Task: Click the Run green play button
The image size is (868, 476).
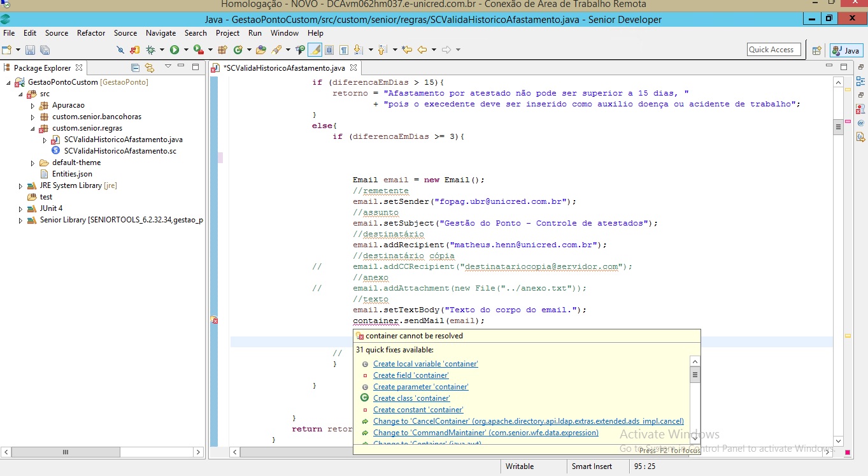Action: pyautogui.click(x=174, y=50)
